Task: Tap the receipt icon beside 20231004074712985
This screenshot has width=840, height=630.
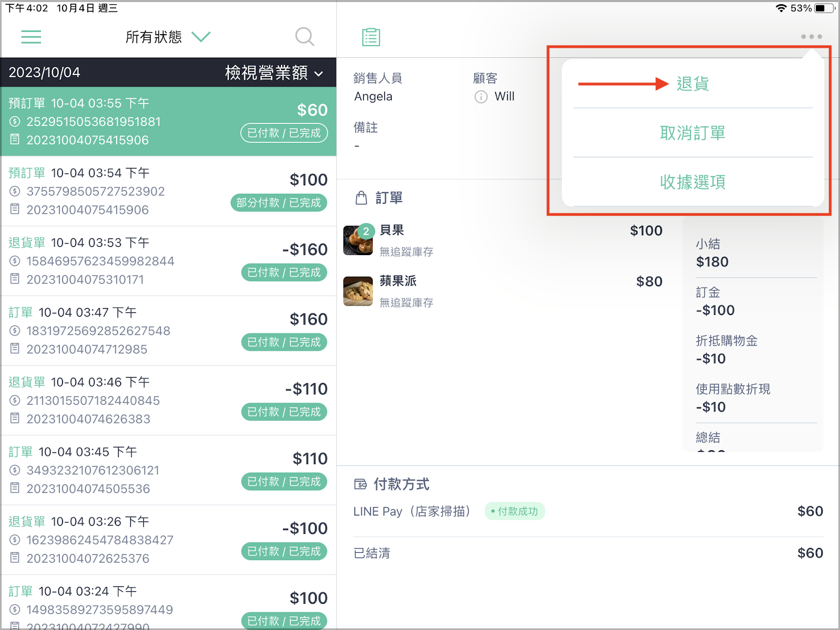Action: pos(15,349)
